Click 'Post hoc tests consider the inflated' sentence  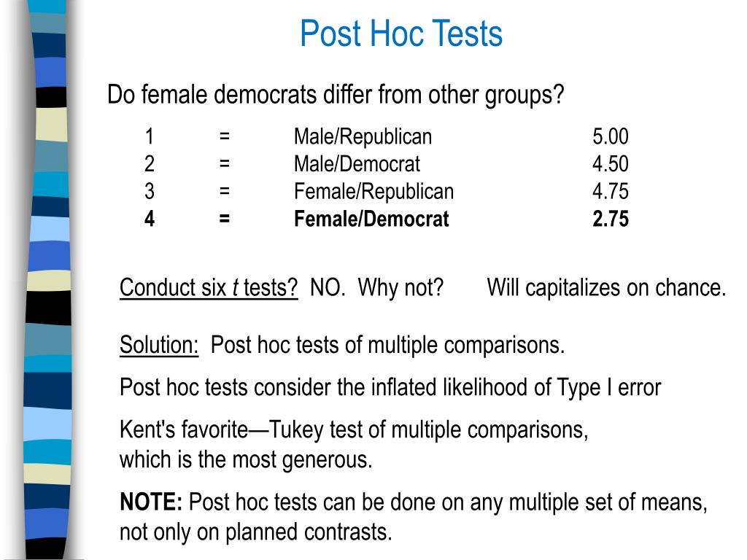coord(390,387)
